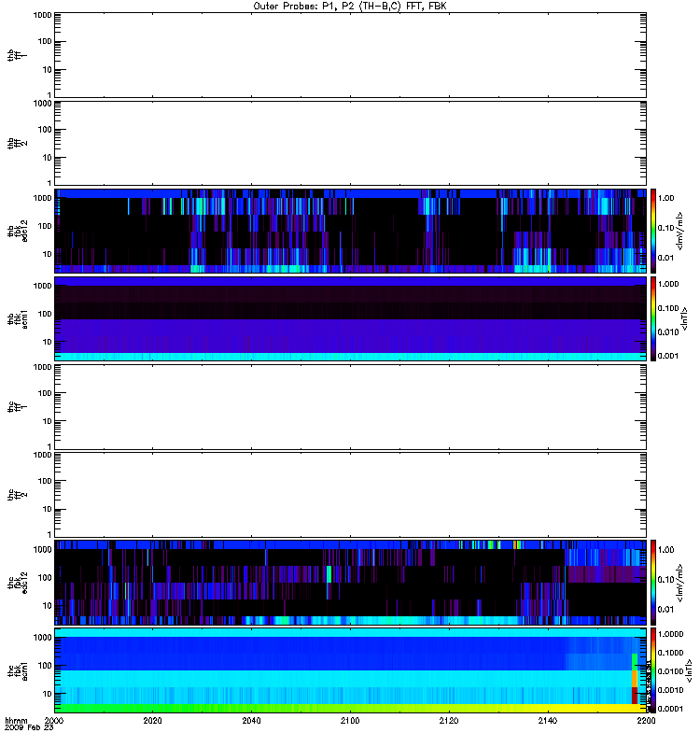Click the empty thb fff 2 plot panel

coord(350,143)
